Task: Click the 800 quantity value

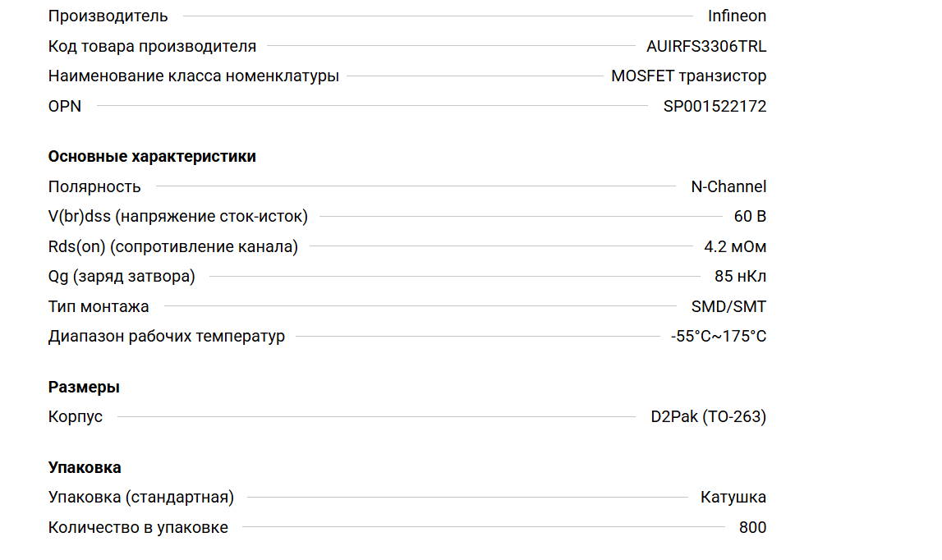Action: pos(752,527)
